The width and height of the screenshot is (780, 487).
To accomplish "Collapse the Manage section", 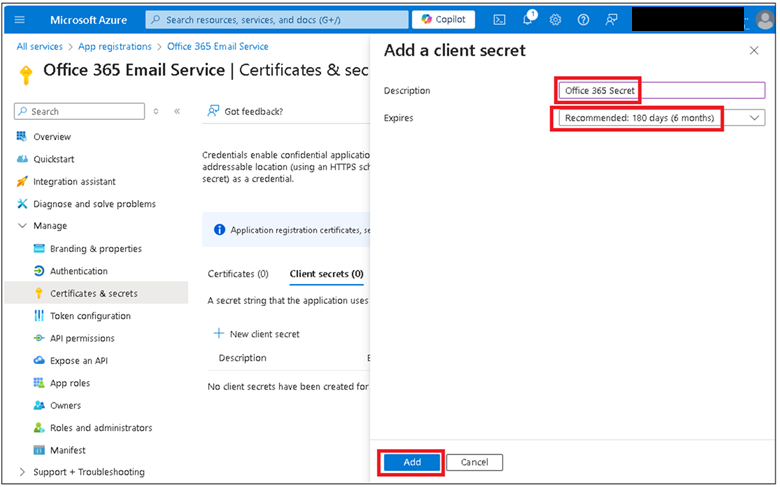I will [x=22, y=226].
